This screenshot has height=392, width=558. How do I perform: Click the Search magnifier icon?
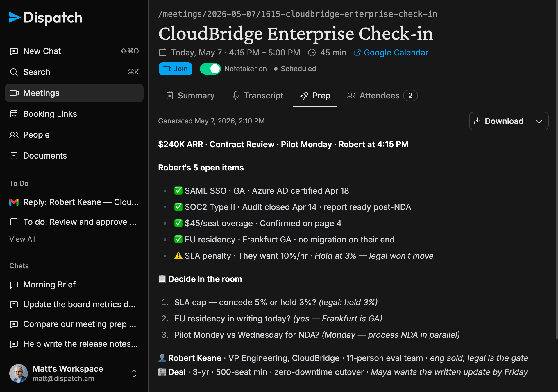[x=14, y=72]
